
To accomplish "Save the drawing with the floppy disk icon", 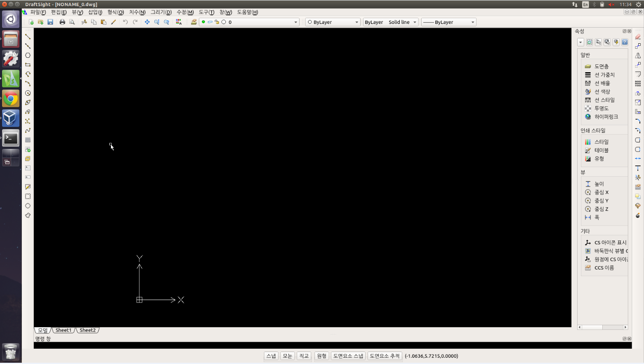I will pyautogui.click(x=50, y=22).
